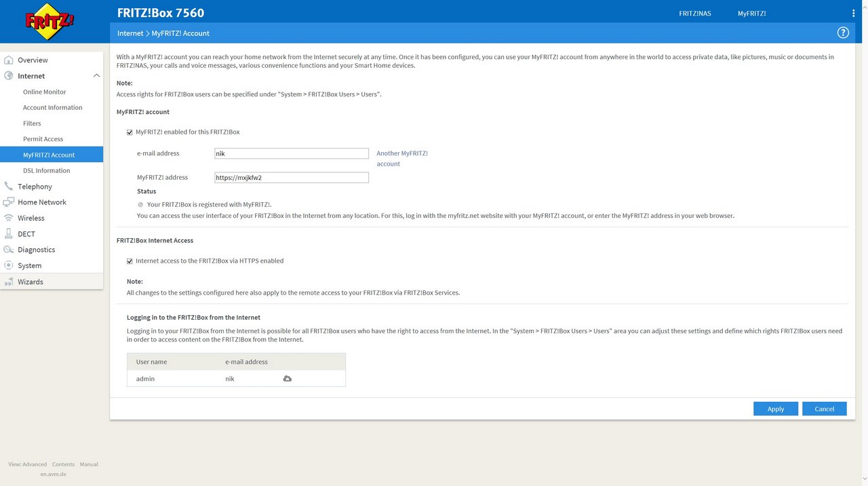
Task: Click the User name column header
Action: pos(151,362)
